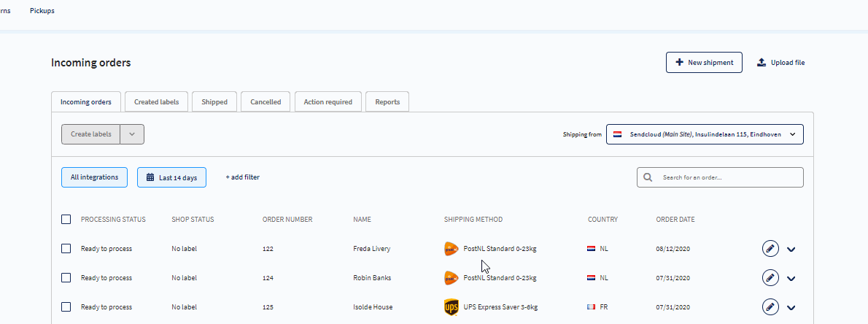Click order number 122
Screen dimensions: 868x324
268,250
